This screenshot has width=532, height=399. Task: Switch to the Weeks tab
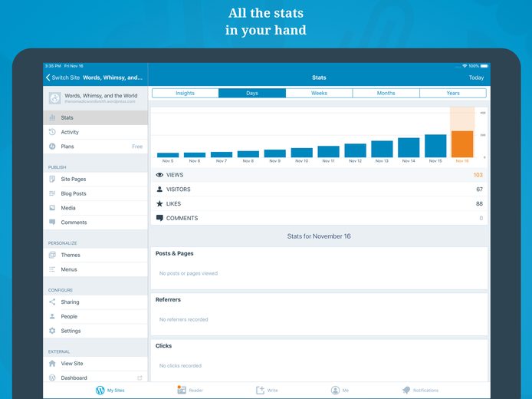click(319, 93)
